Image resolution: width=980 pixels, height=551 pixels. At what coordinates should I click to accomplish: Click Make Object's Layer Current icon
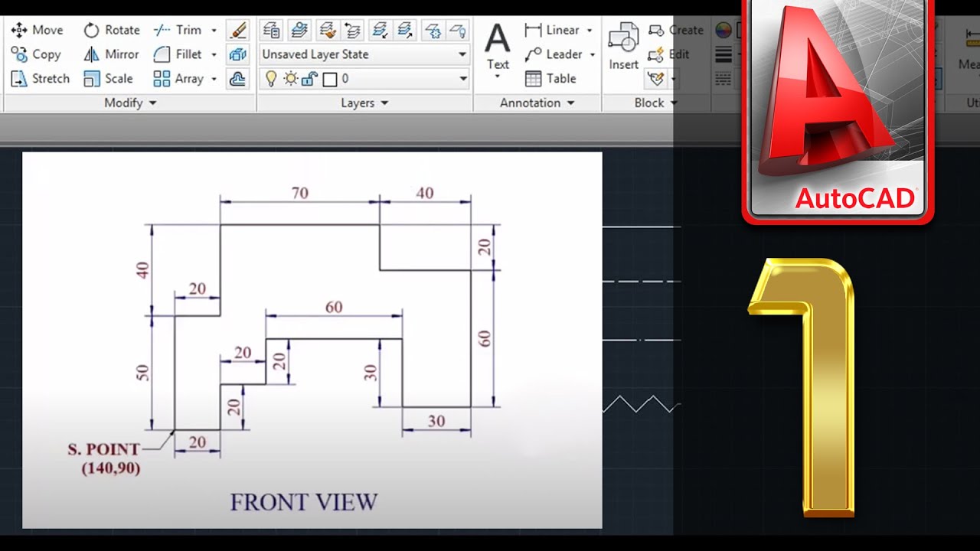pos(299,30)
